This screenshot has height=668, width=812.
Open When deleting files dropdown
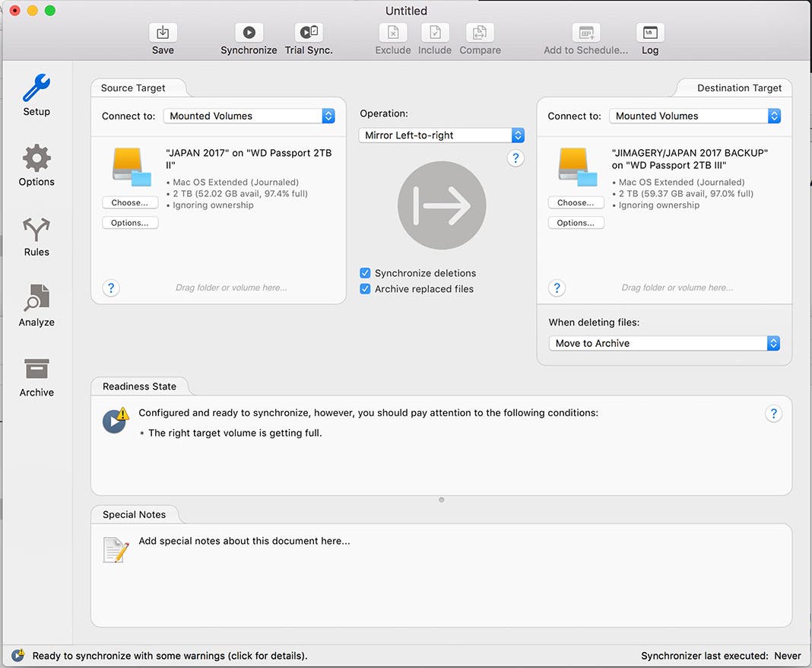coord(665,343)
